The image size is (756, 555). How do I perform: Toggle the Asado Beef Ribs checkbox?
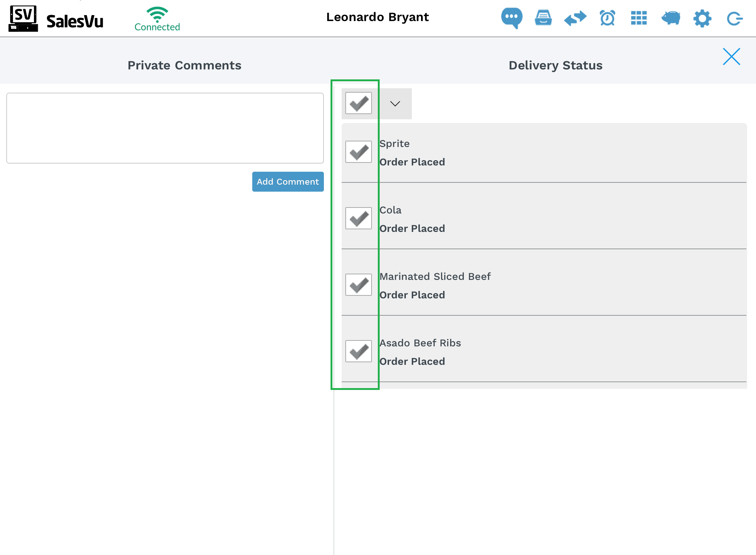pos(358,351)
